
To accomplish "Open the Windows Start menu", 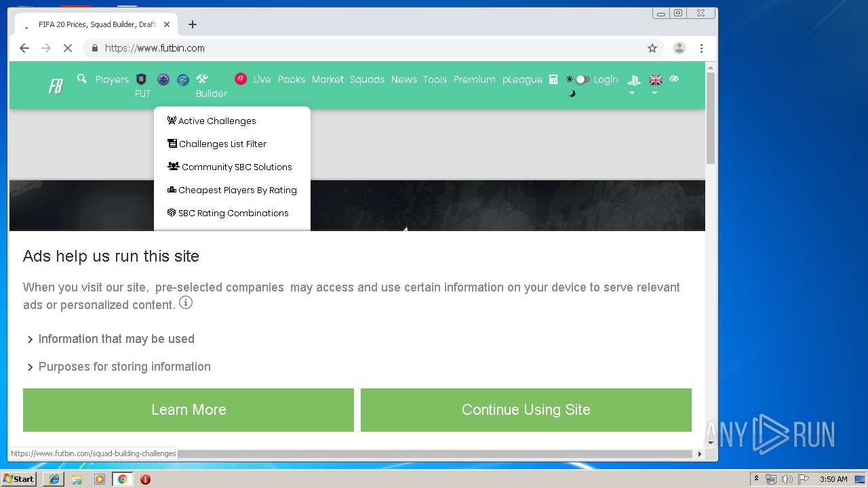I will [x=19, y=479].
